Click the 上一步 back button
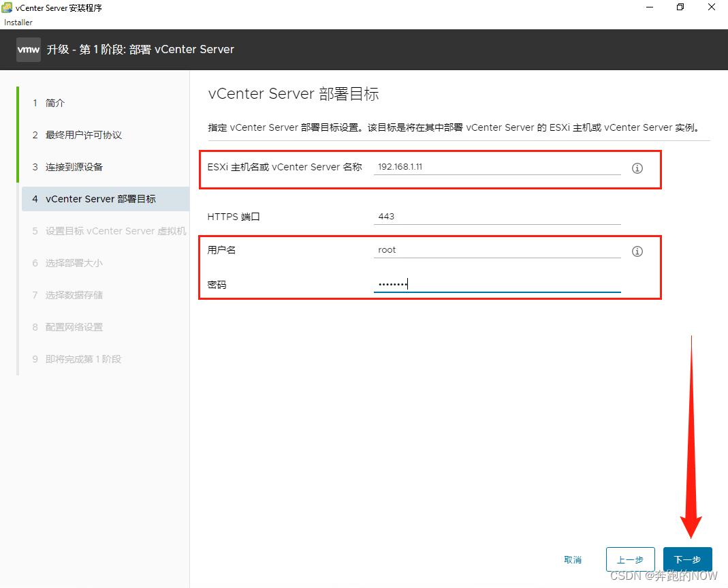 pyautogui.click(x=630, y=559)
